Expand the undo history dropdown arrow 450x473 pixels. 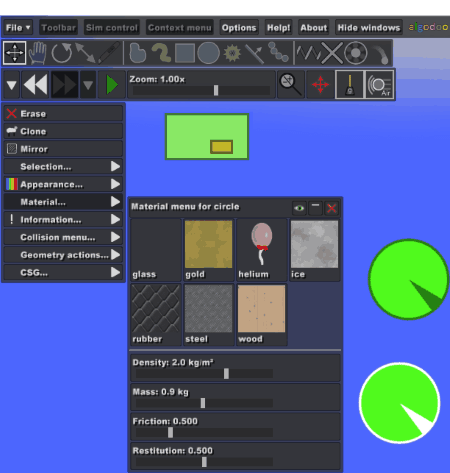tap(12, 85)
